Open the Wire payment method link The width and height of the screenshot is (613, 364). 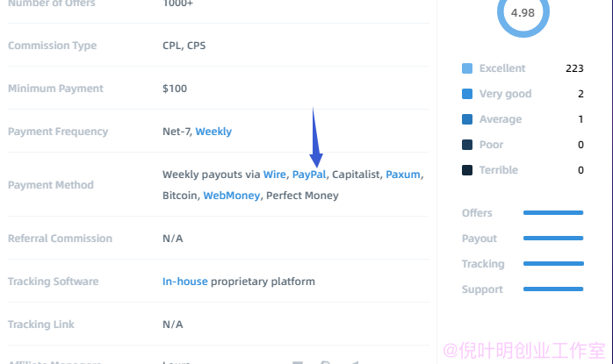274,175
